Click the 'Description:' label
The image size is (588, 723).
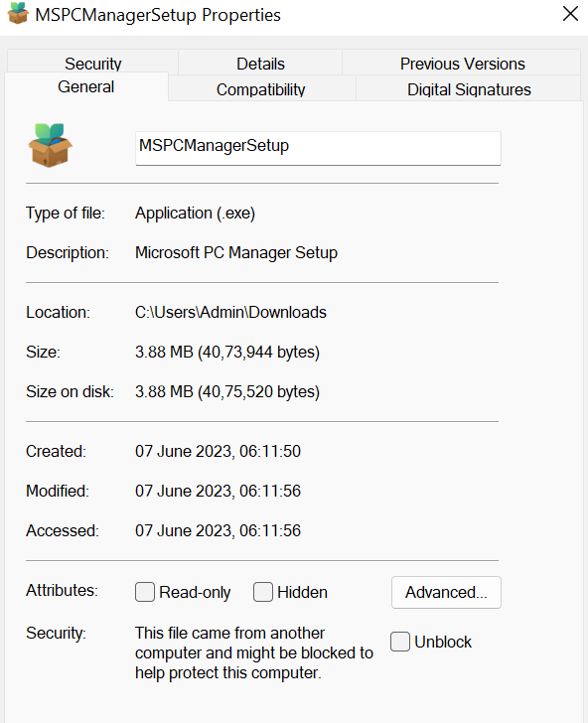coord(68,252)
